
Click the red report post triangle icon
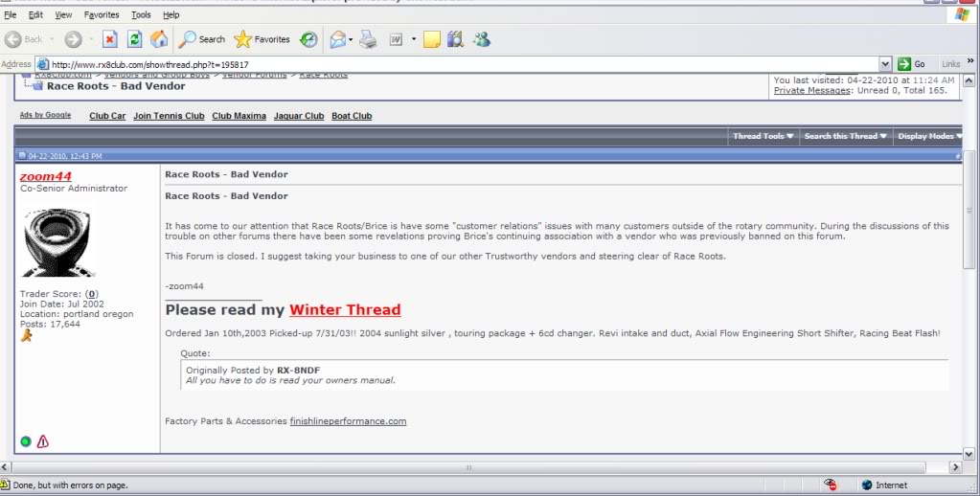tap(42, 441)
